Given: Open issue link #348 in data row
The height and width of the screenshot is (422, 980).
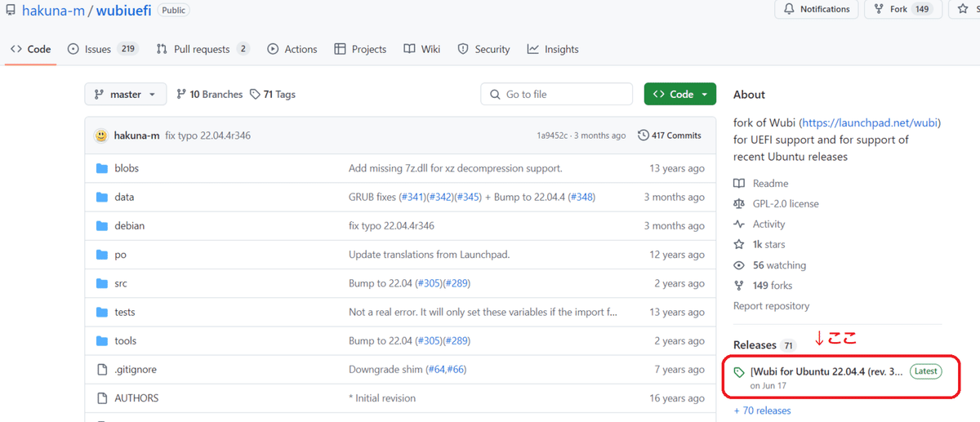Looking at the screenshot, I should (581, 197).
